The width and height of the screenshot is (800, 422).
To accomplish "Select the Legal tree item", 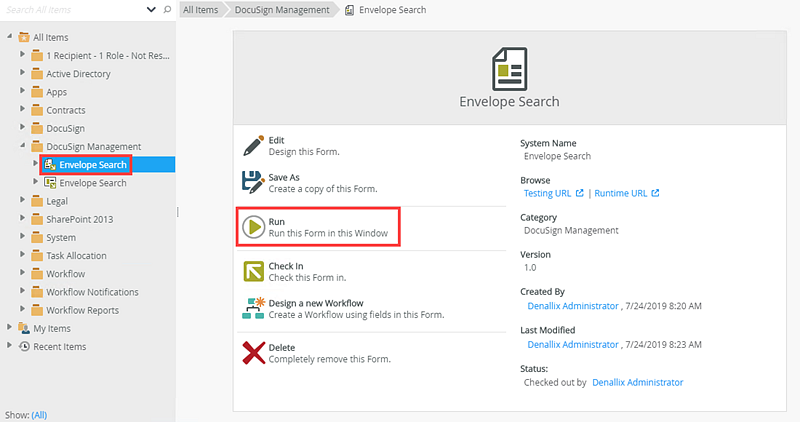I will 57,202.
